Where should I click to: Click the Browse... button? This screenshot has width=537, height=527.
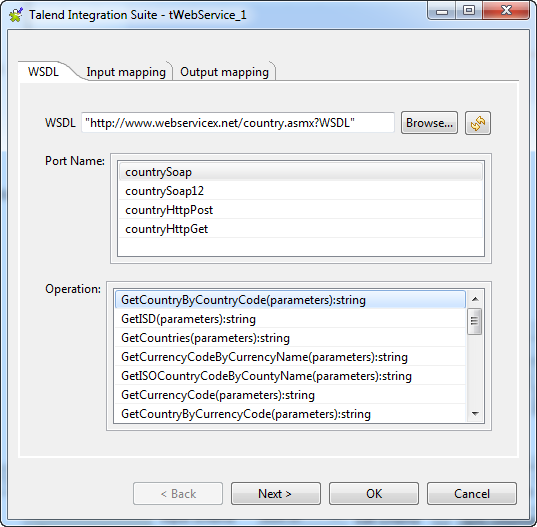click(429, 123)
